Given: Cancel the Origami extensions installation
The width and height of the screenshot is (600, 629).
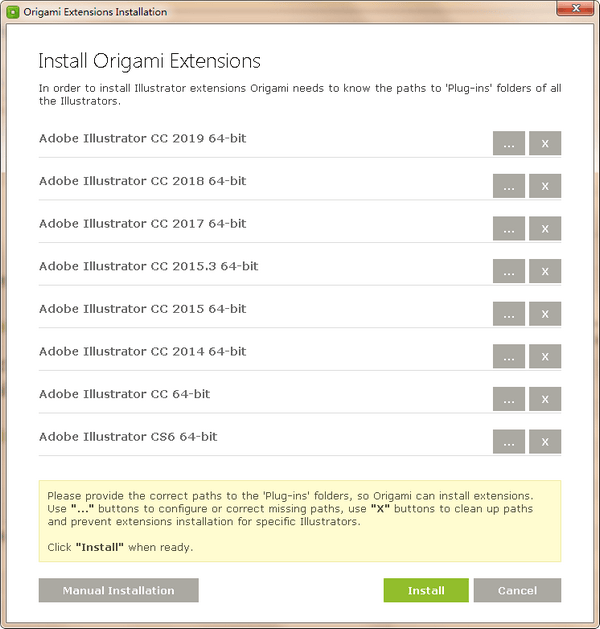Looking at the screenshot, I should point(517,590).
